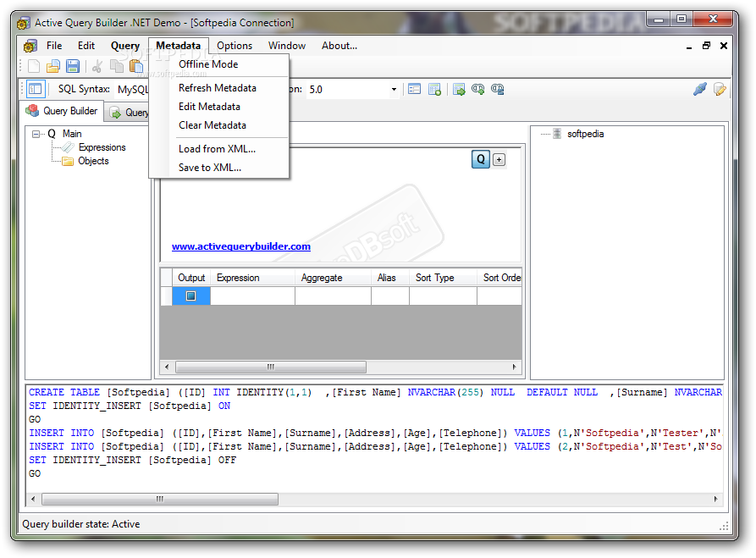Click the application icon in the menu bar
The image size is (756, 558).
(30, 46)
